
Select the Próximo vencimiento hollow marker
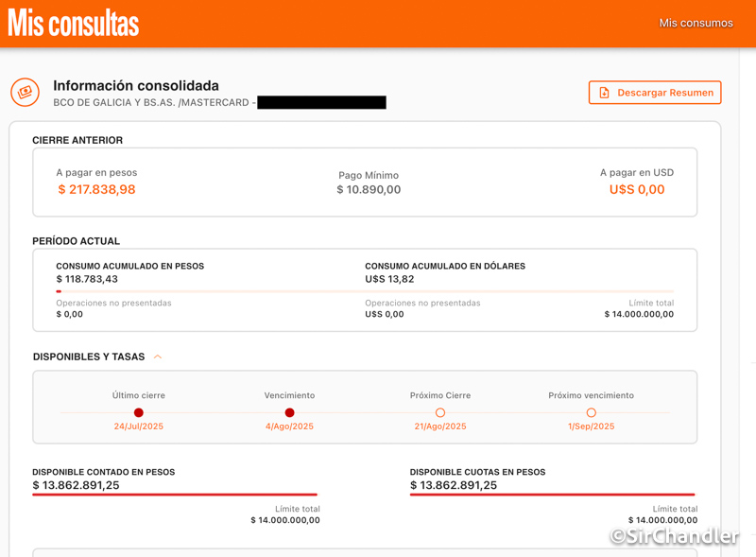click(591, 412)
